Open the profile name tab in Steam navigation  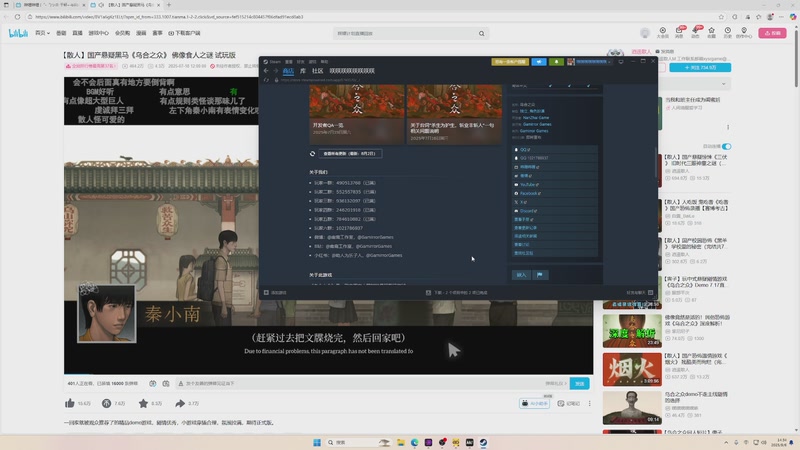pos(352,71)
